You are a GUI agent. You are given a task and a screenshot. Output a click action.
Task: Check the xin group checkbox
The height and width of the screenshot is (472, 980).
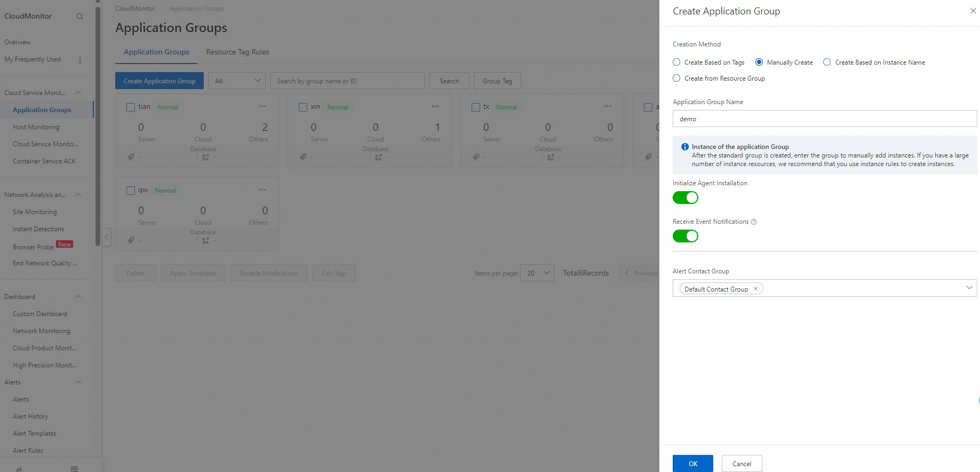[x=303, y=107]
